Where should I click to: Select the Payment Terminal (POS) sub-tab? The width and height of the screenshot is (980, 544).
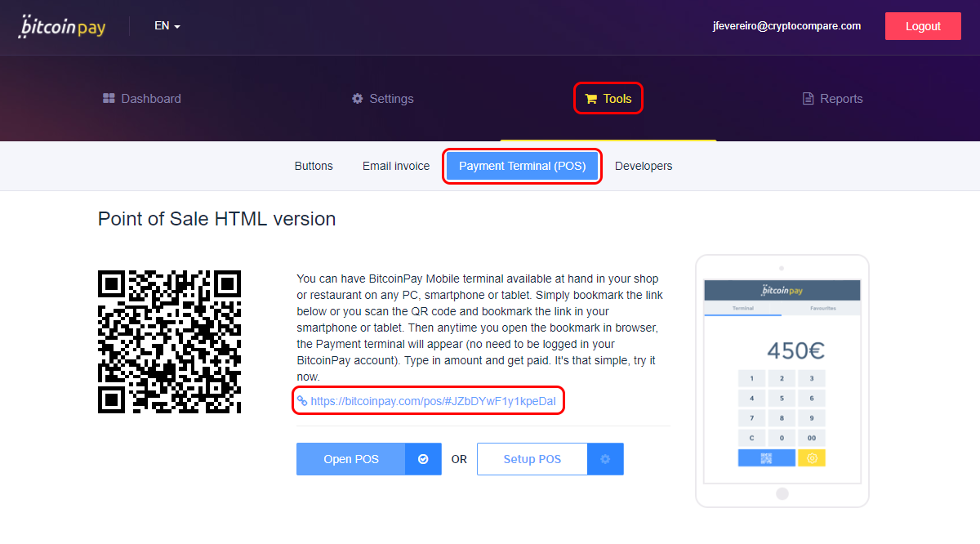(523, 166)
